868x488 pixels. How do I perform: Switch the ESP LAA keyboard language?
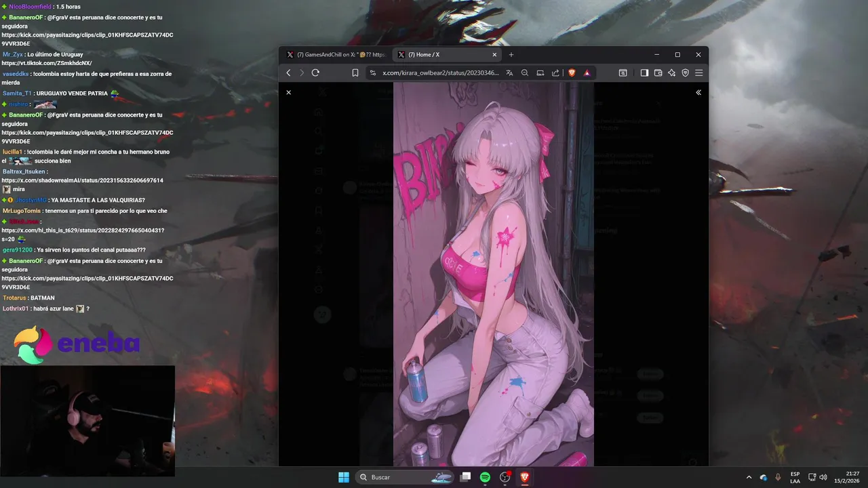795,477
